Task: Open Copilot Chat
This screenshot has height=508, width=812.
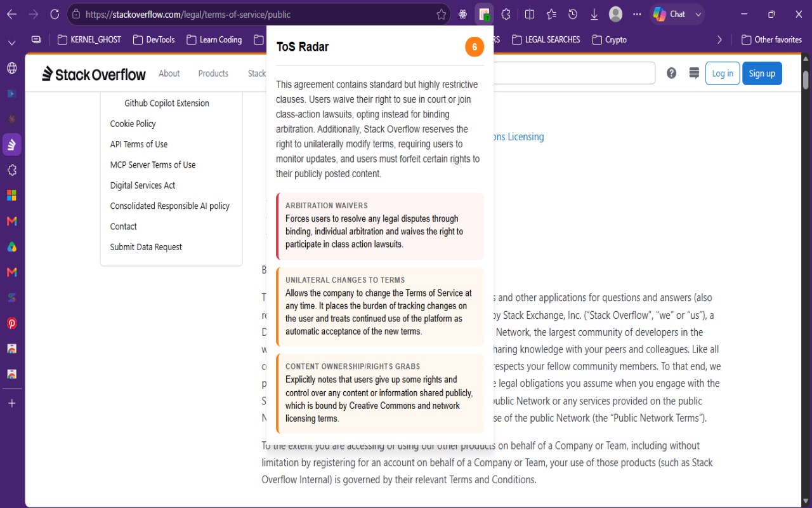Action: [670, 14]
